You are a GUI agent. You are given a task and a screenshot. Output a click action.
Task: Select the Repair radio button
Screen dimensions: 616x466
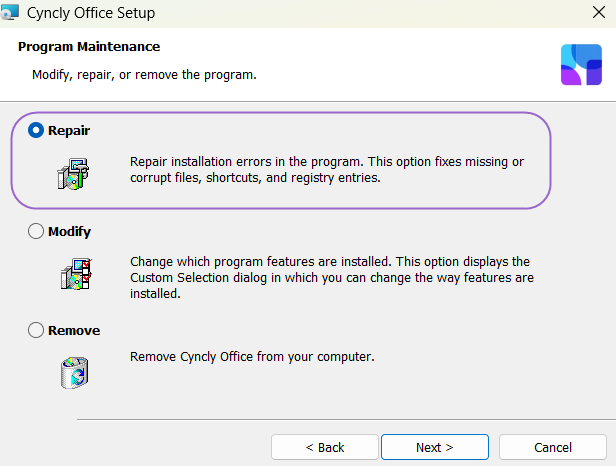(x=36, y=130)
